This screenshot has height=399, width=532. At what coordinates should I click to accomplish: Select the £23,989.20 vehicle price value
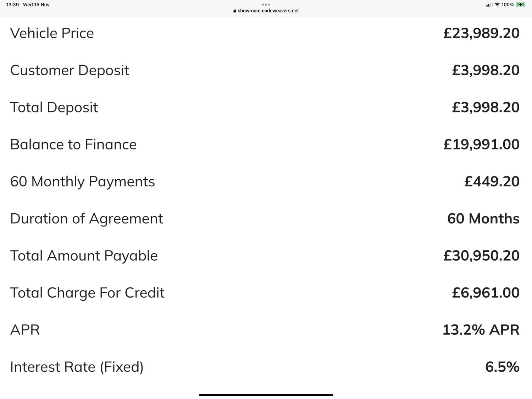(481, 33)
